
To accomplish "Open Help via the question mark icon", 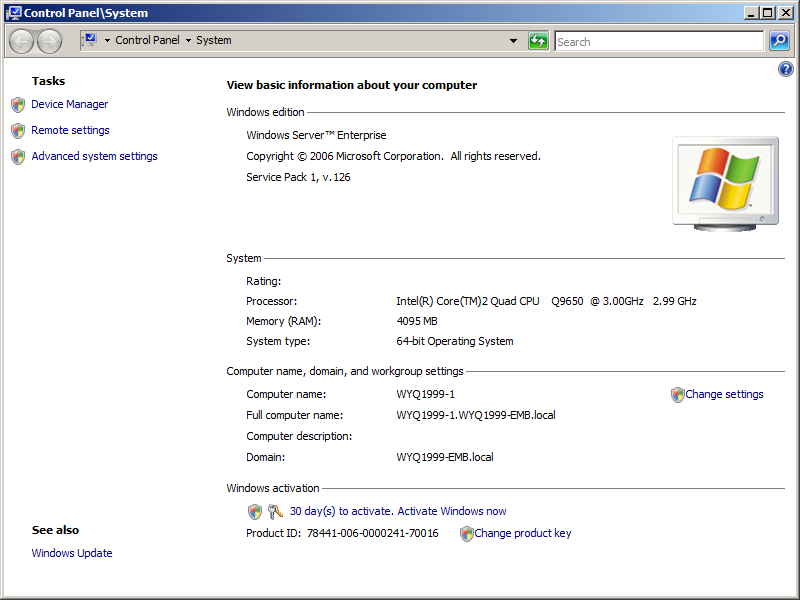I will [x=785, y=68].
